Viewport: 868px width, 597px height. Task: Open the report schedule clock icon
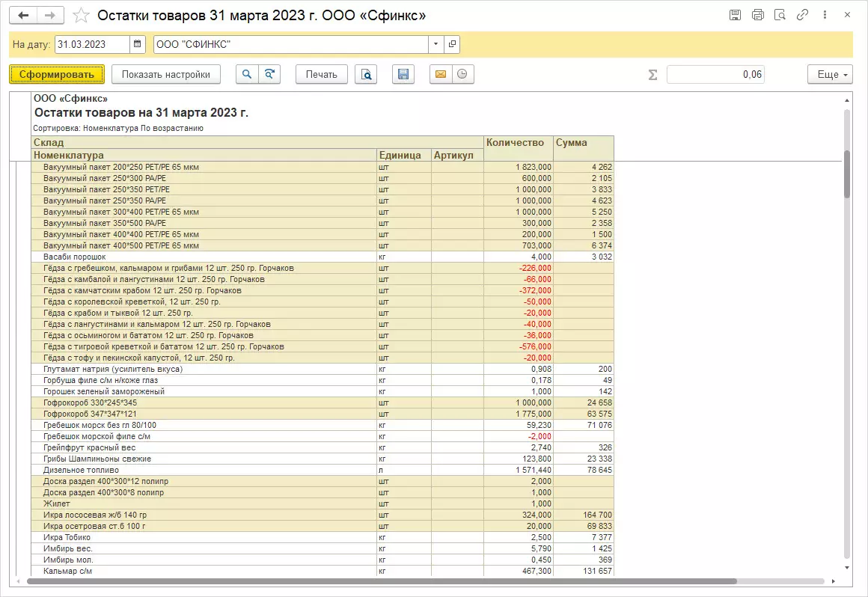pos(463,74)
